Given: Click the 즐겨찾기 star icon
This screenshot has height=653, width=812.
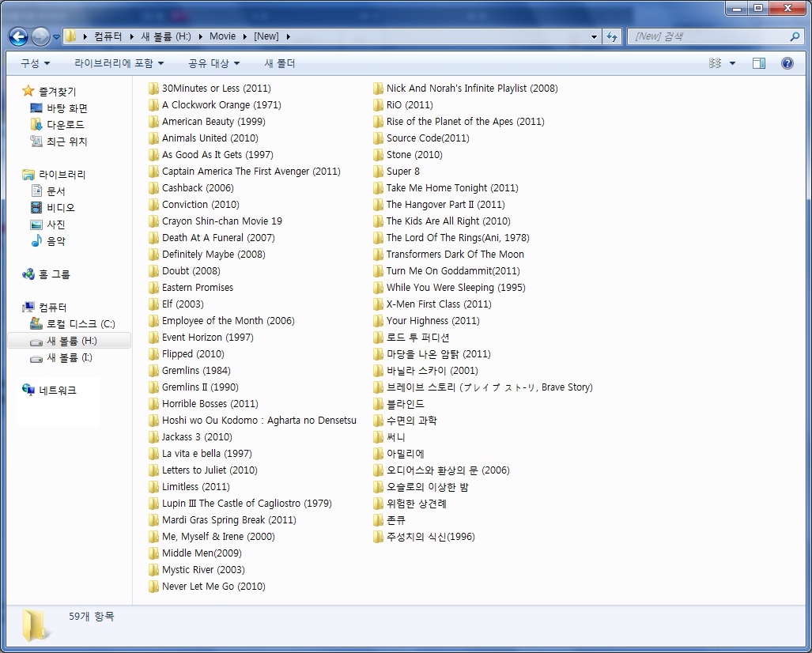Looking at the screenshot, I should (28, 91).
